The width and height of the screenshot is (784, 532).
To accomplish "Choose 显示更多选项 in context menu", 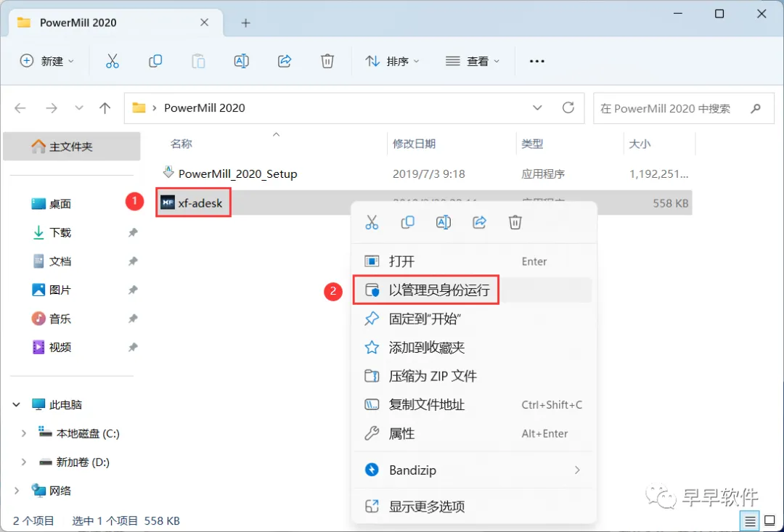I will coord(473,506).
